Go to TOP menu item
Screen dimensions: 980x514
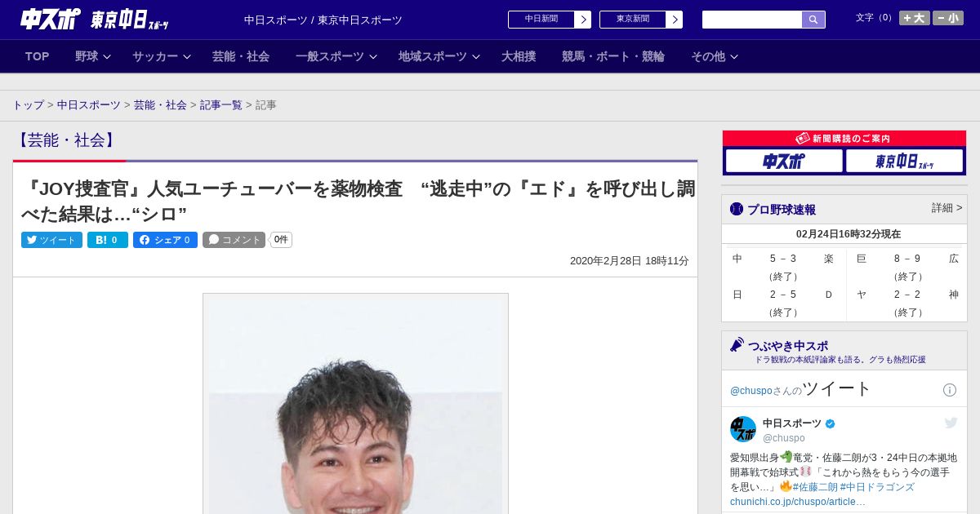(x=38, y=56)
